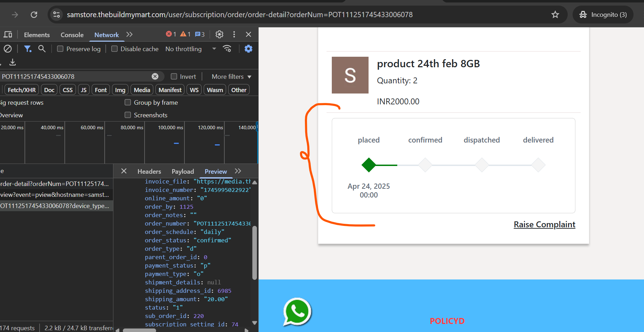The height and width of the screenshot is (332, 644).
Task: Click the green placed status diamond
Action: pos(369,165)
